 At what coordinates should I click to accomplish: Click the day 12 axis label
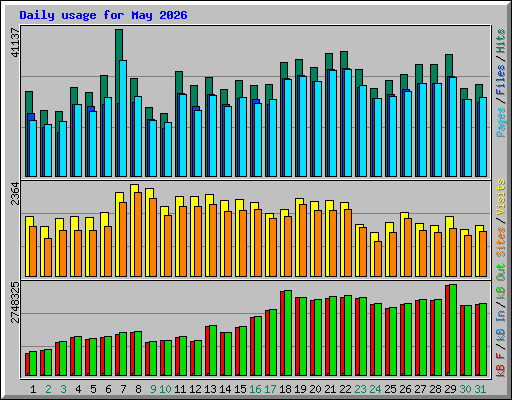click(195, 389)
